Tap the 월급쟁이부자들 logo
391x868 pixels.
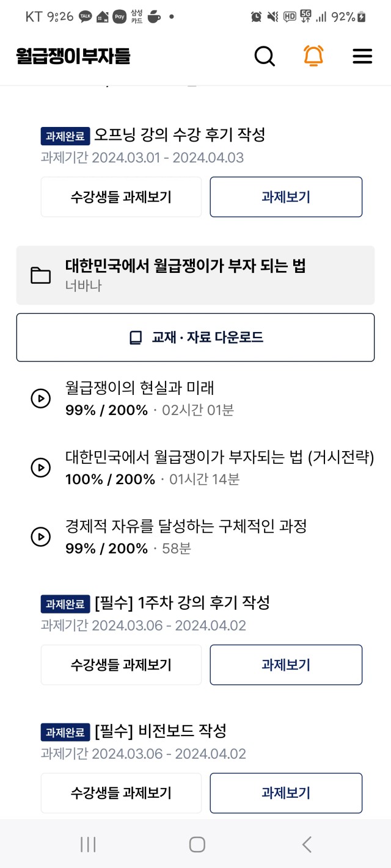(x=73, y=56)
